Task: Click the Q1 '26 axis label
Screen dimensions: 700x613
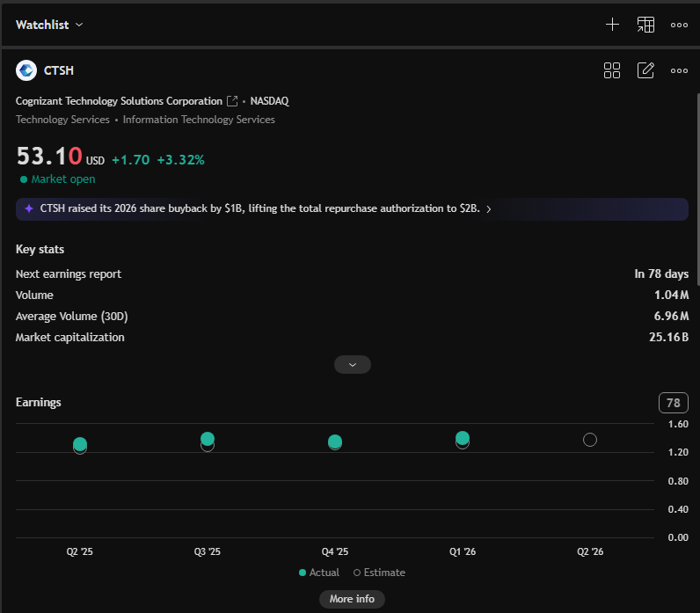Action: point(463,551)
